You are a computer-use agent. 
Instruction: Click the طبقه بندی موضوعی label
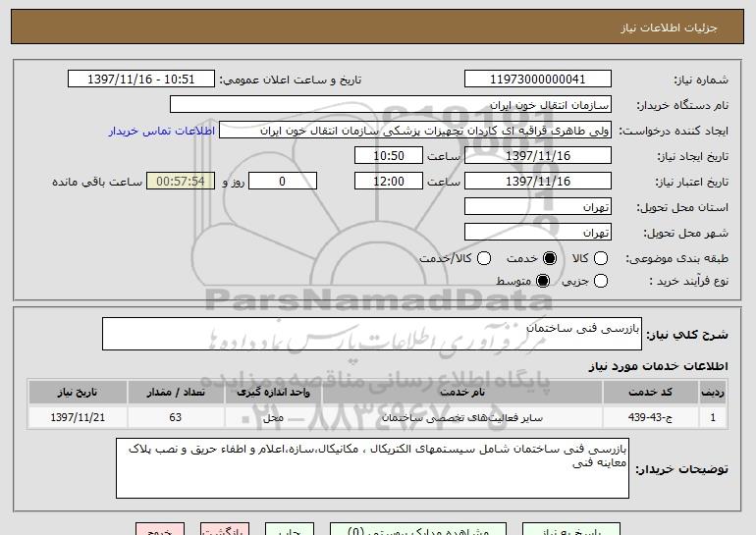[676, 259]
